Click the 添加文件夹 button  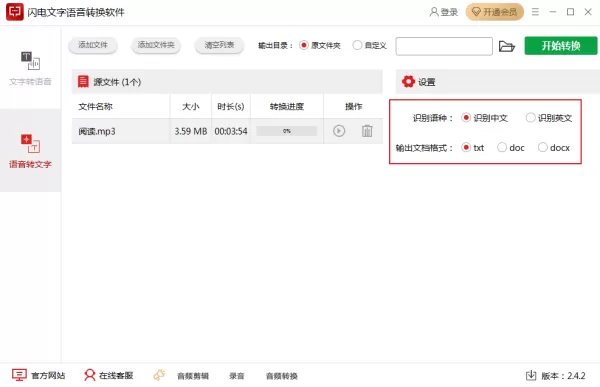point(156,45)
